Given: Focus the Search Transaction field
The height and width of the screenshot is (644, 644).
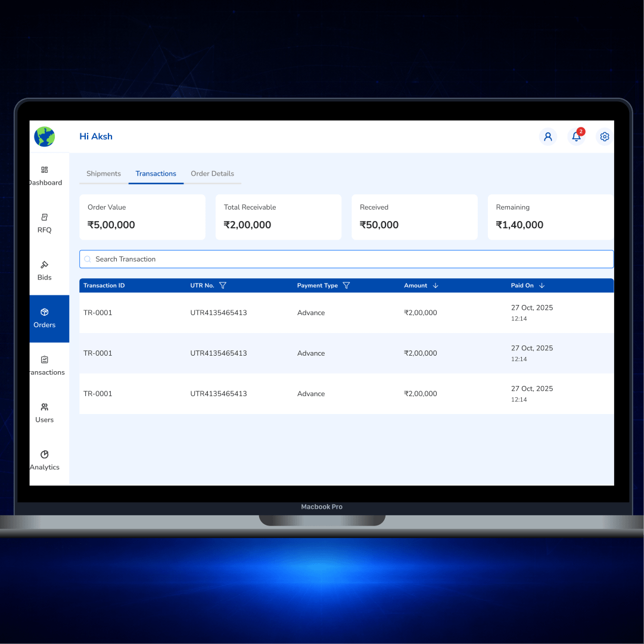Looking at the screenshot, I should click(x=346, y=259).
